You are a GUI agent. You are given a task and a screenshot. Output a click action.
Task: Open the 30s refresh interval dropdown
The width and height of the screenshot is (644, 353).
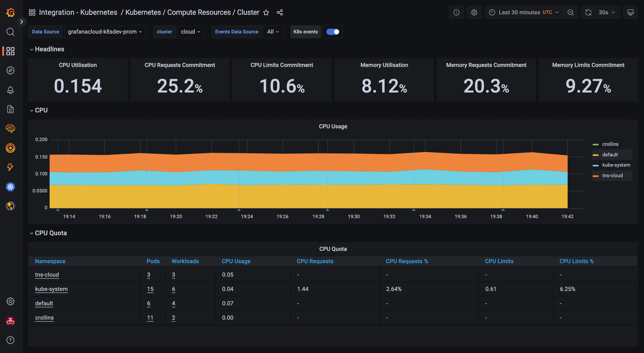tap(607, 13)
